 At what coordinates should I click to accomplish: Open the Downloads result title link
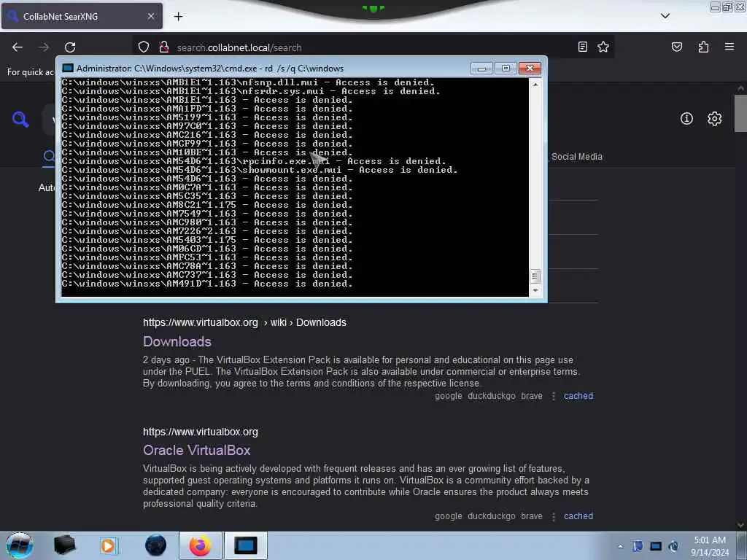(177, 341)
